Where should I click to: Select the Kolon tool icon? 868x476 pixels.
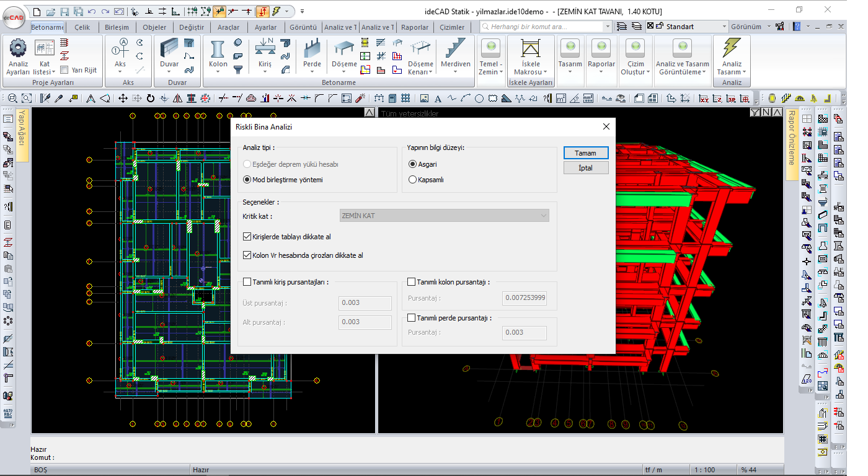(x=218, y=51)
